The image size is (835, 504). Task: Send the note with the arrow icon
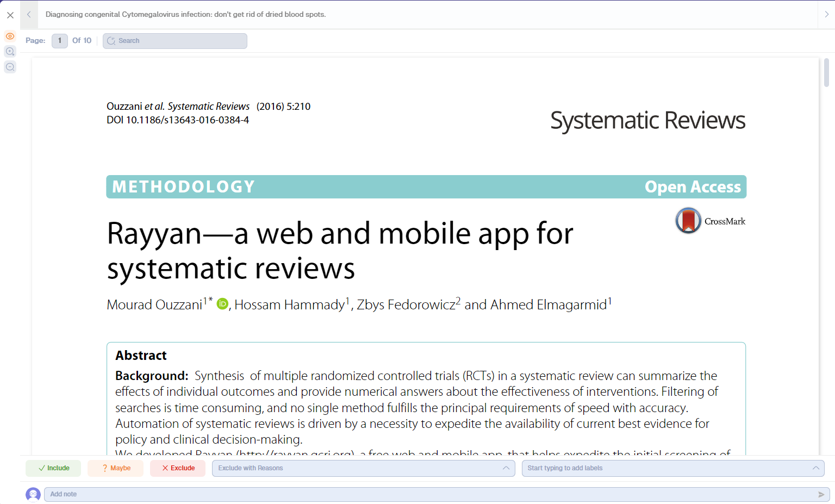[821, 494]
